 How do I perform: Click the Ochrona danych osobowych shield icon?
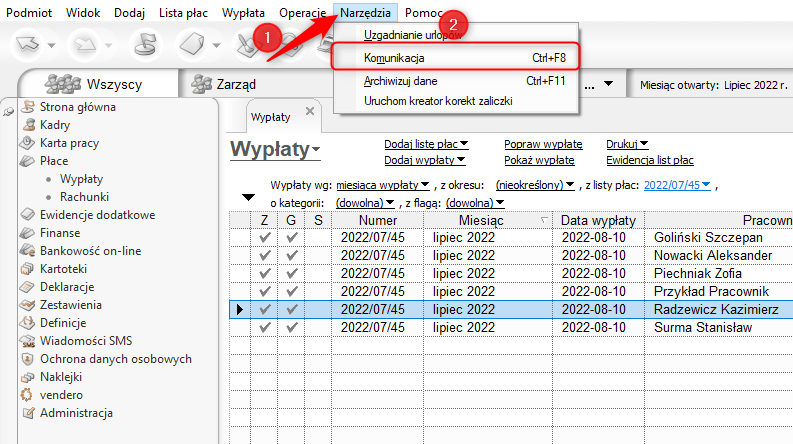point(27,359)
